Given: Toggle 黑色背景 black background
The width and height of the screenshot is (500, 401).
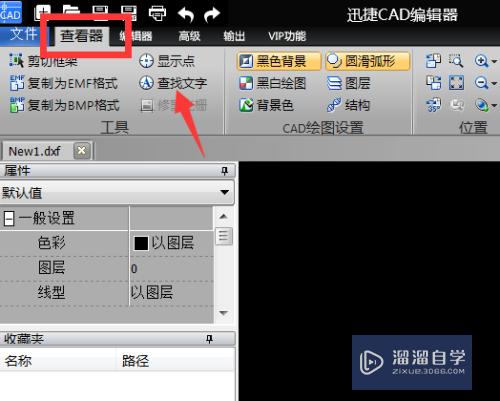Looking at the screenshot, I should coord(279,61).
